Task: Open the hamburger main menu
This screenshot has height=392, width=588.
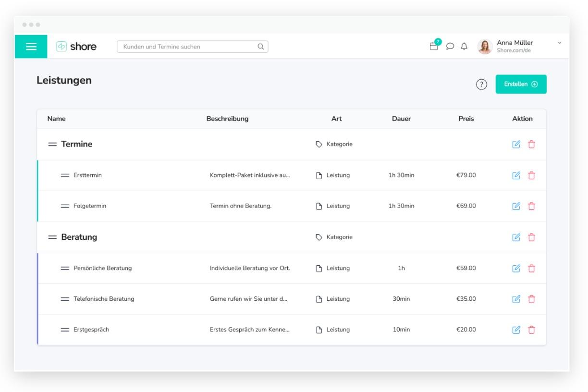Action: (x=31, y=47)
